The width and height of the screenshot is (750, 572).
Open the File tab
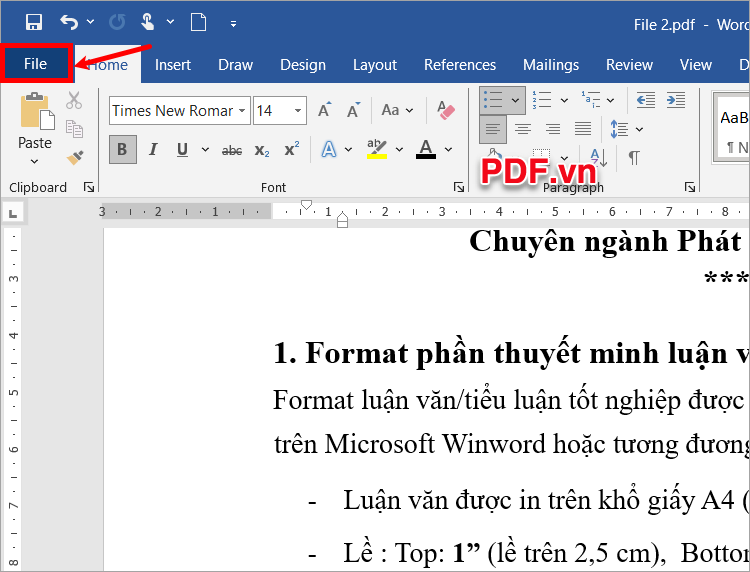[x=36, y=64]
